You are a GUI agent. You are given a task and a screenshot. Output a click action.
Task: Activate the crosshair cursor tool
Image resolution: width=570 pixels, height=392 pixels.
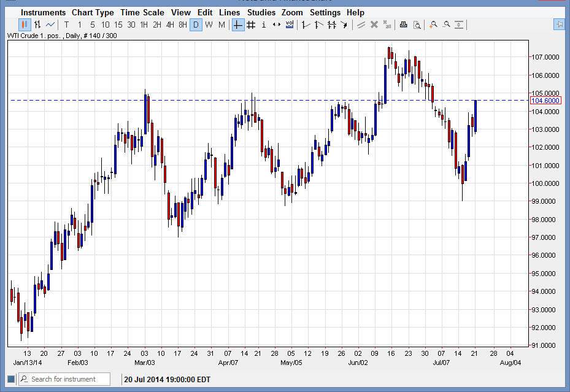pos(237,25)
